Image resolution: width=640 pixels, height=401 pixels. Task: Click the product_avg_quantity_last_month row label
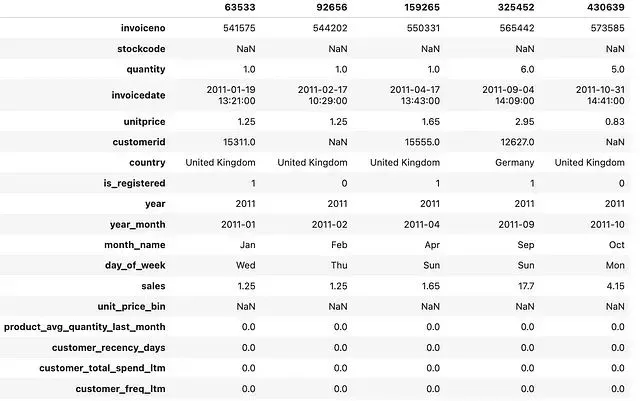coord(85,326)
